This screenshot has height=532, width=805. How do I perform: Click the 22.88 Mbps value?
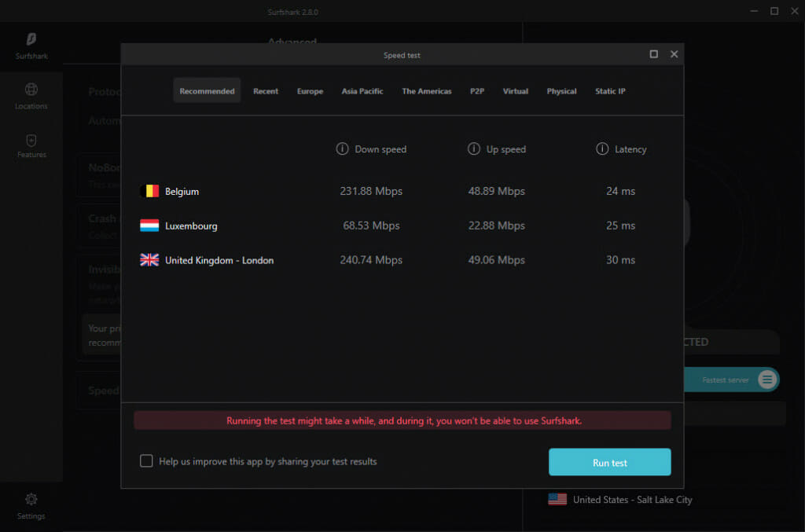[497, 226]
